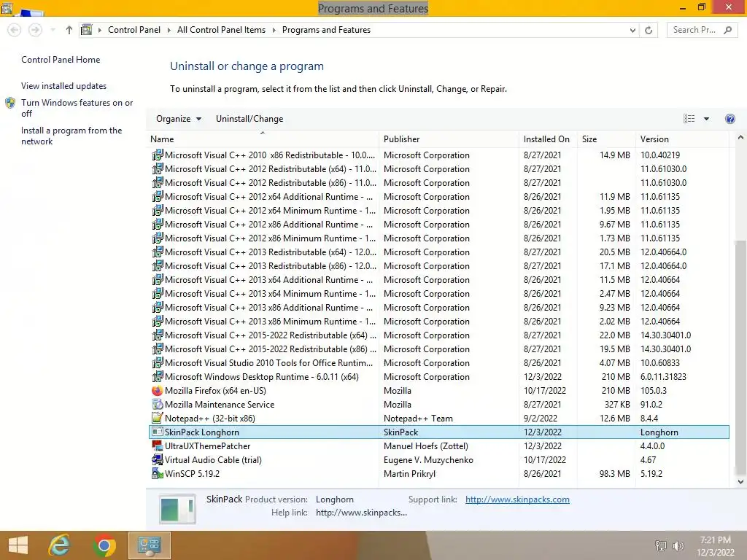Click the SkinPack details pane thumbnail
This screenshot has height=560, width=747.
[177, 508]
